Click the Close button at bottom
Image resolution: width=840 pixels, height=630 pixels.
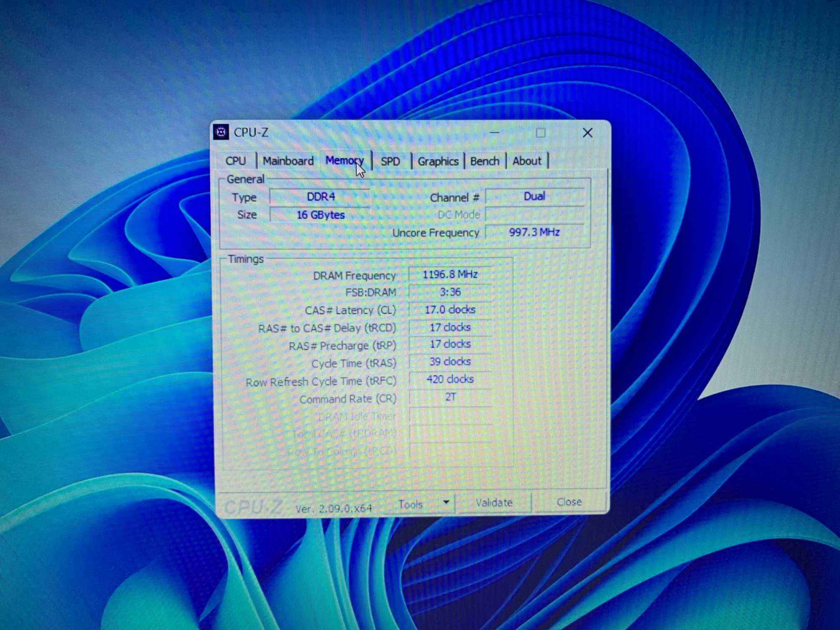coord(569,502)
